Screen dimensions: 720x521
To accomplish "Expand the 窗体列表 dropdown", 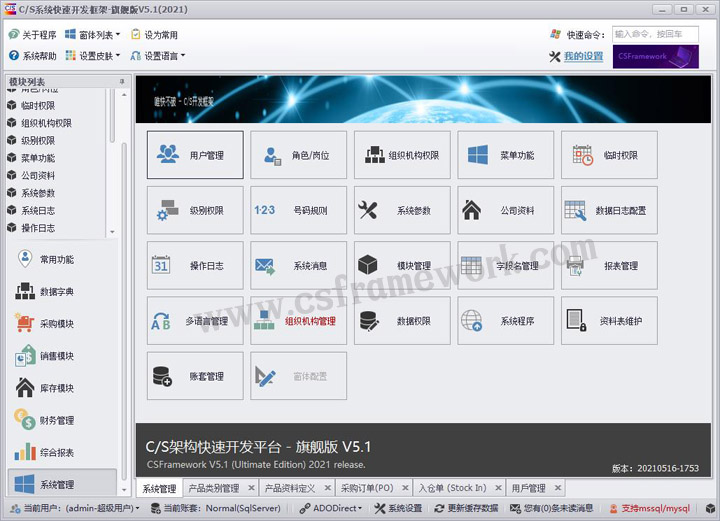I will tap(93, 34).
